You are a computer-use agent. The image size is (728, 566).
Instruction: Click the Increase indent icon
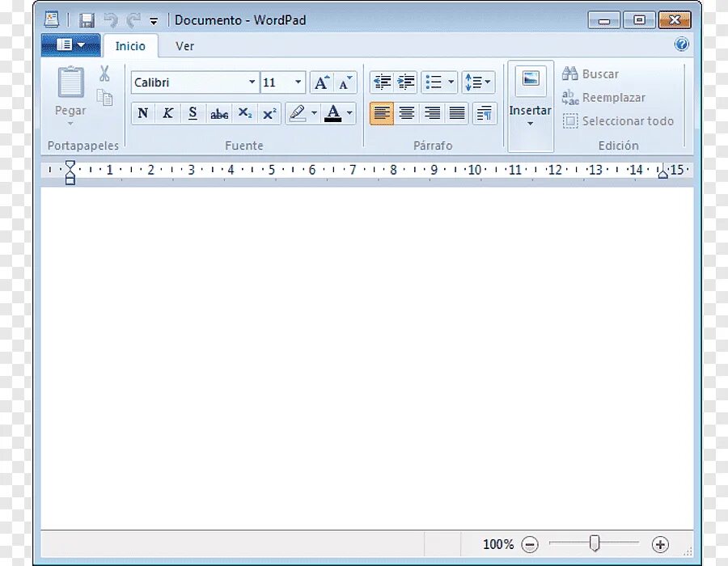406,82
